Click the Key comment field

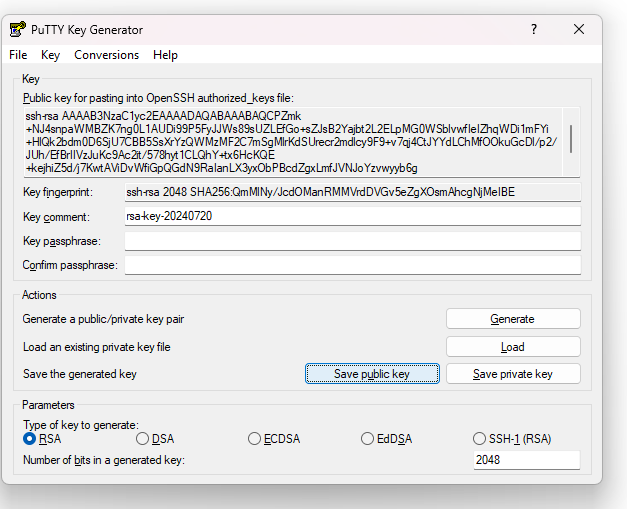click(353, 216)
